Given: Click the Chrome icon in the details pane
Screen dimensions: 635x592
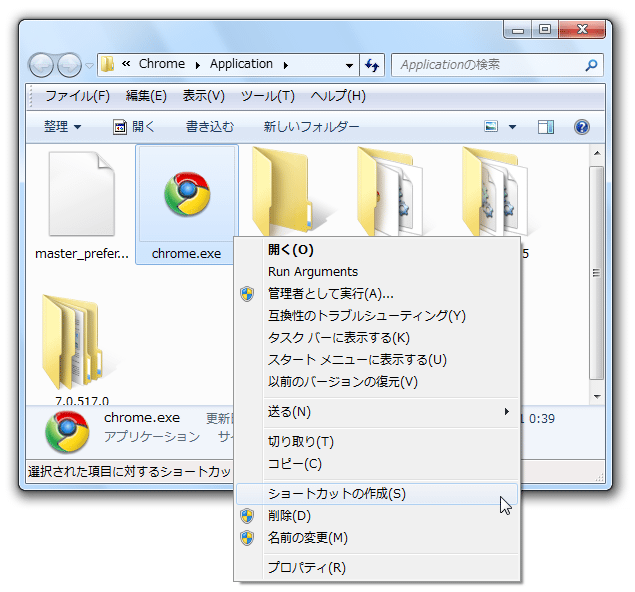Looking at the screenshot, I should coord(67,432).
